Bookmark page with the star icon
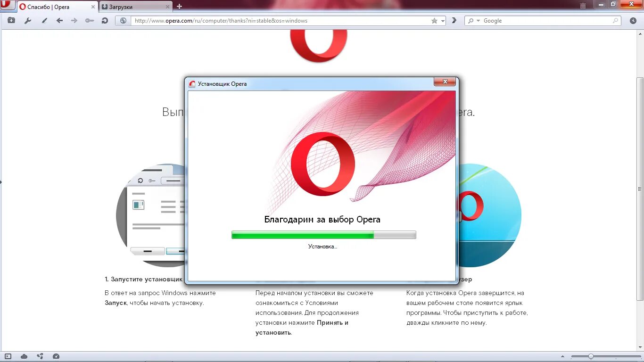This screenshot has width=644, height=362. click(434, 21)
